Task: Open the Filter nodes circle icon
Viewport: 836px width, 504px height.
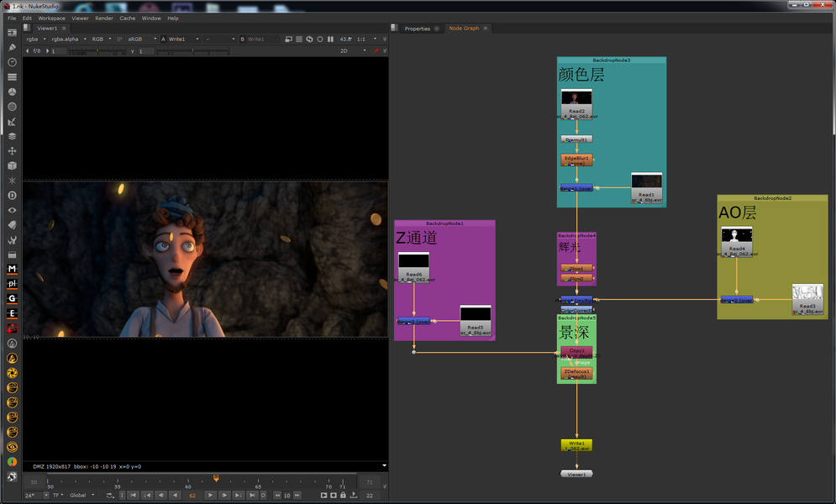Action: click(12, 107)
